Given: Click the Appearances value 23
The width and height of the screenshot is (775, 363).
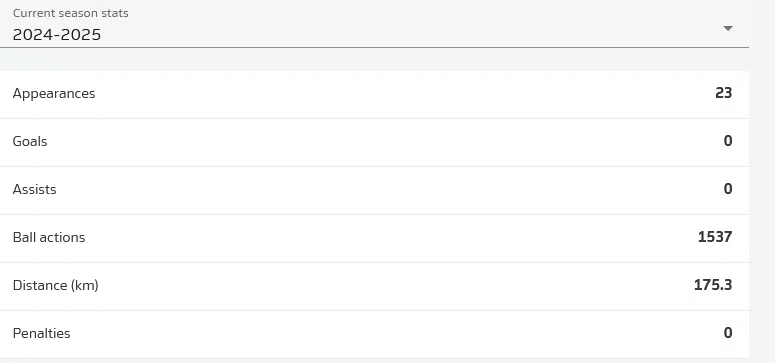Looking at the screenshot, I should click(x=724, y=93).
